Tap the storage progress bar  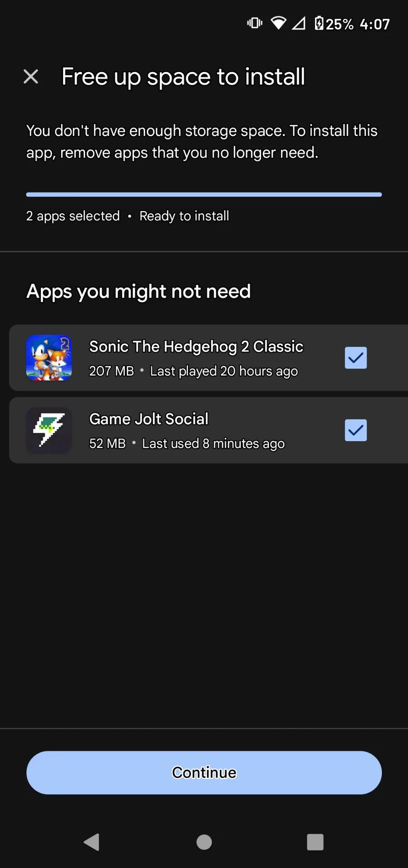(204, 195)
